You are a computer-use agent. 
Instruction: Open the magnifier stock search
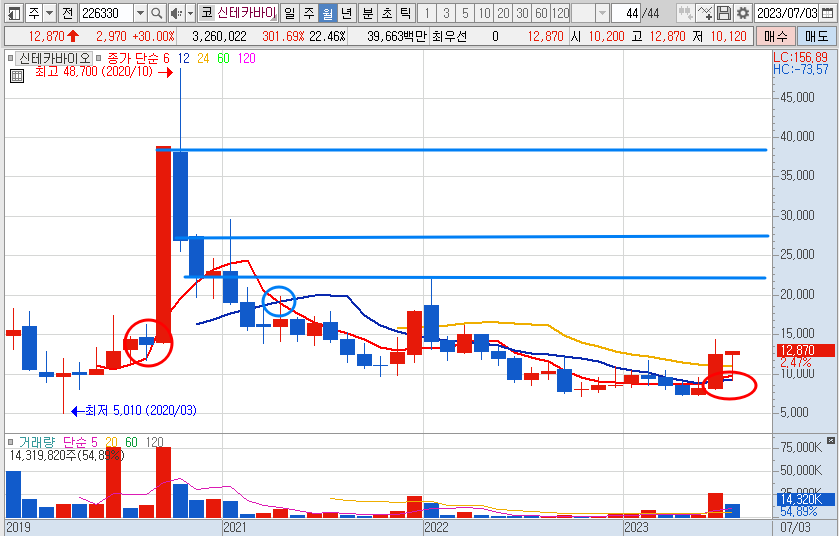point(156,13)
